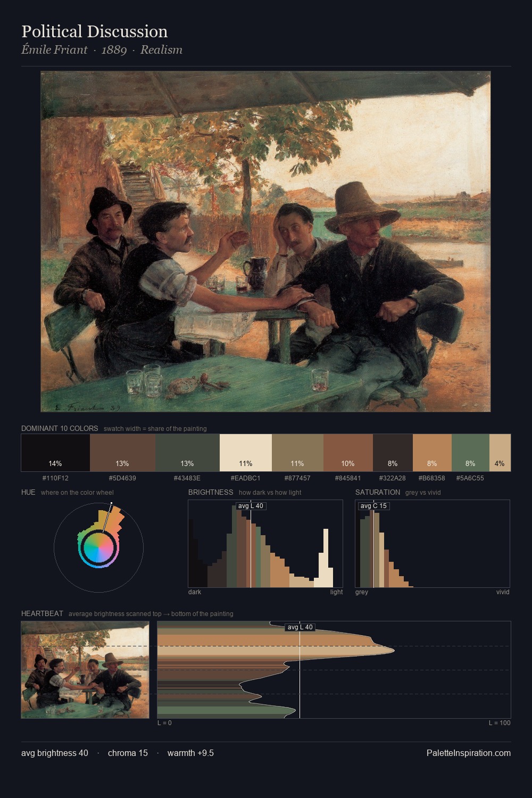The width and height of the screenshot is (532, 798).
Task: Select the tan-orange swatch above #B68358
Action: 432,453
